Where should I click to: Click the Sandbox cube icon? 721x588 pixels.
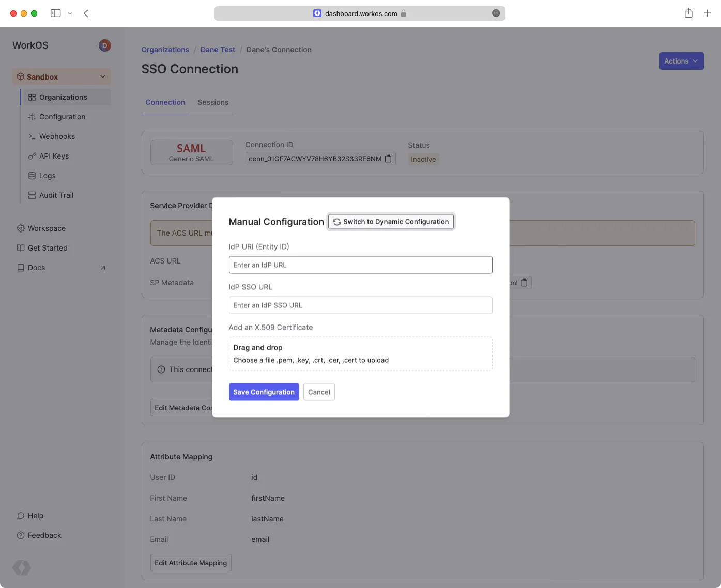pyautogui.click(x=21, y=76)
